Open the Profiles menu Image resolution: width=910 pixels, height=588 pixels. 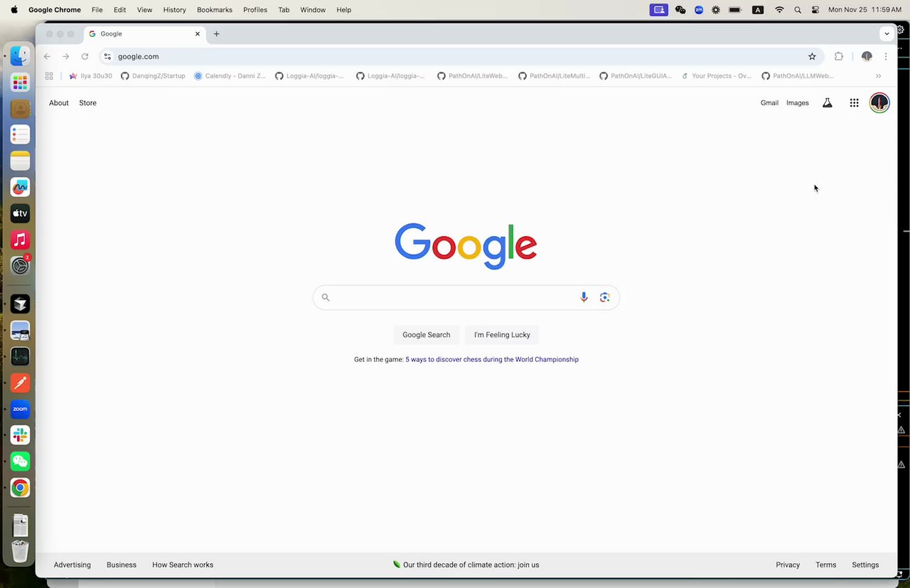[x=255, y=10]
